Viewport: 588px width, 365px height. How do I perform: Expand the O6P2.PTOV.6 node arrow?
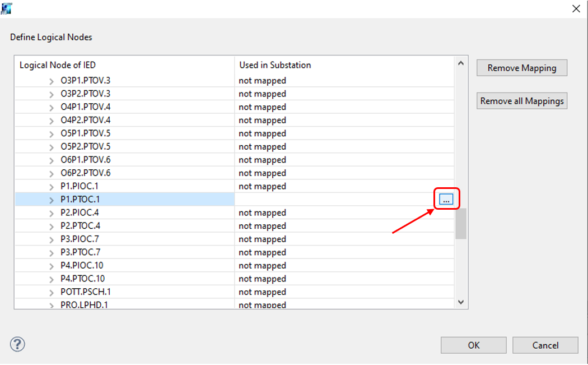tap(52, 173)
